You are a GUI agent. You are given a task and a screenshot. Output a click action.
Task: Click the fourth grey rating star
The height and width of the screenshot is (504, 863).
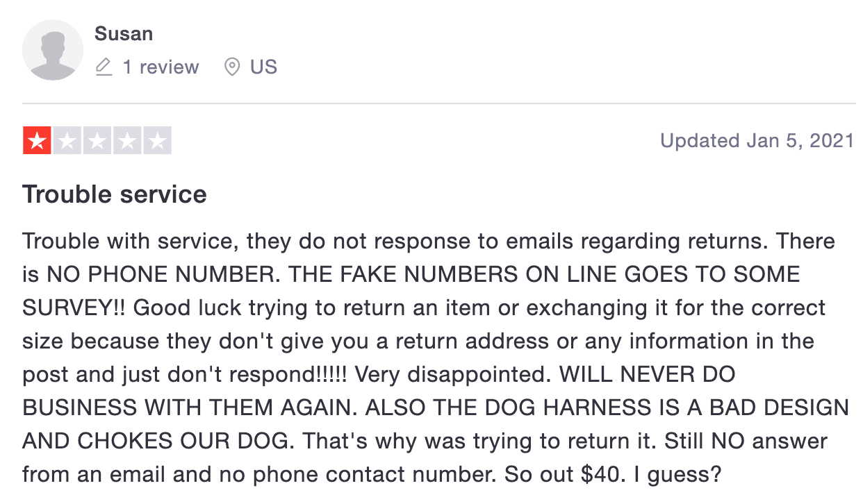(x=127, y=141)
